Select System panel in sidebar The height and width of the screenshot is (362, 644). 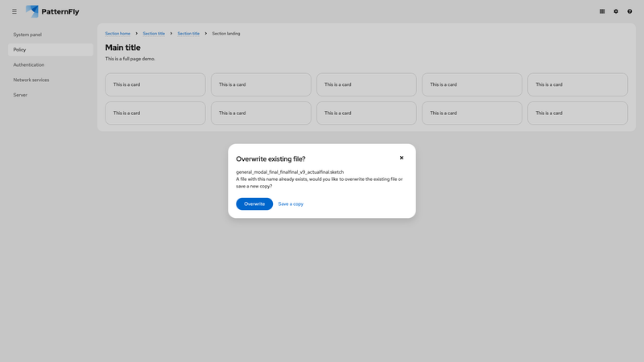pyautogui.click(x=27, y=35)
